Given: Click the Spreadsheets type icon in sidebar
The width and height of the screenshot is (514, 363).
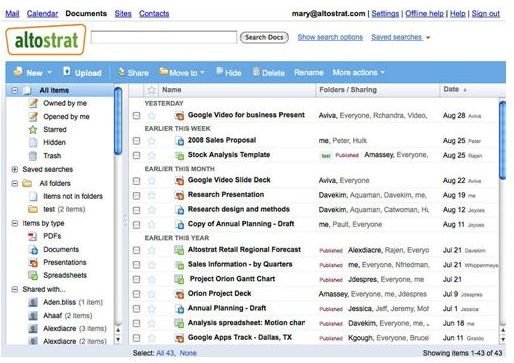Looking at the screenshot, I should click(33, 275).
